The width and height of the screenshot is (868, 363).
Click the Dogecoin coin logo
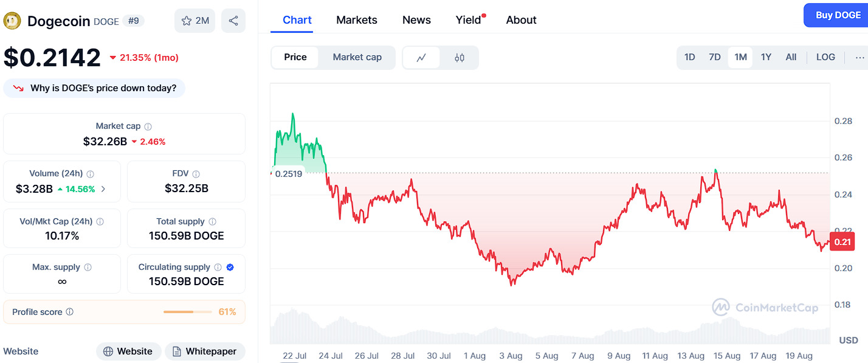tap(12, 21)
